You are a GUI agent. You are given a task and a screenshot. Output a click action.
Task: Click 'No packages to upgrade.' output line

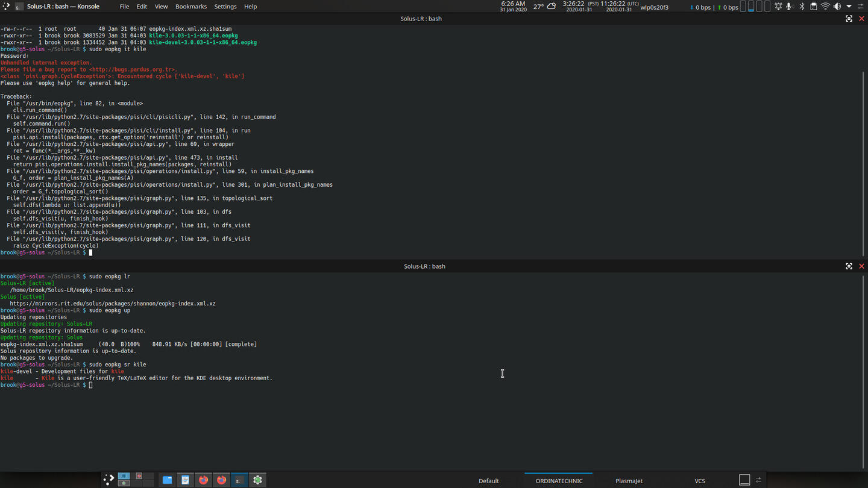coord(37,358)
